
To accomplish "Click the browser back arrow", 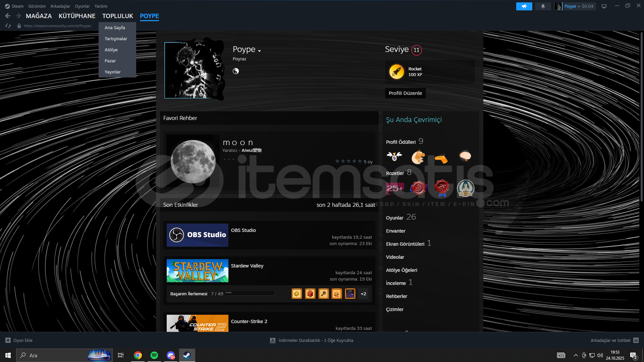I will (8, 16).
